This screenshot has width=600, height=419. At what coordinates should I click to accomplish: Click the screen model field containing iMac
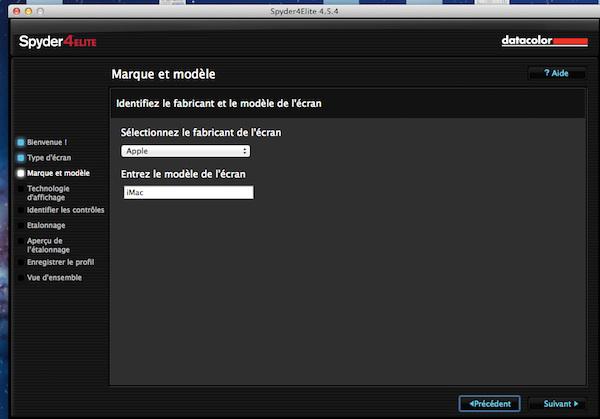[x=187, y=192]
